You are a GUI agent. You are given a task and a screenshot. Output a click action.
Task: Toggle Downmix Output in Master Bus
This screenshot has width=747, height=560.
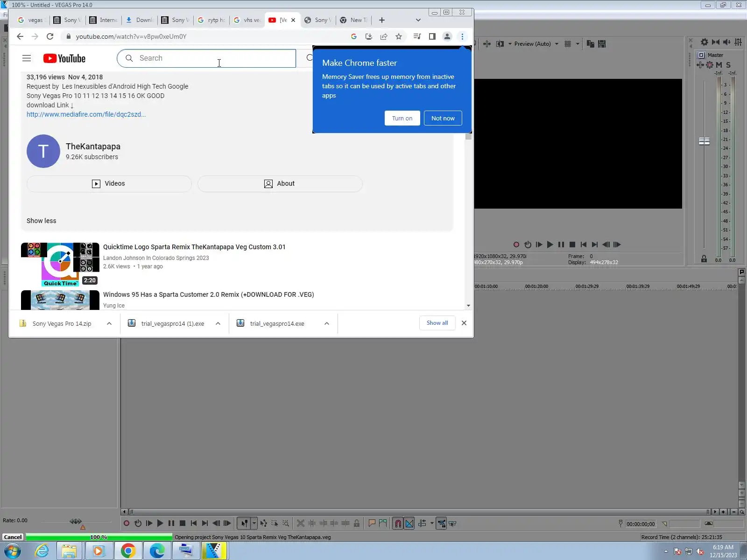pos(716,42)
